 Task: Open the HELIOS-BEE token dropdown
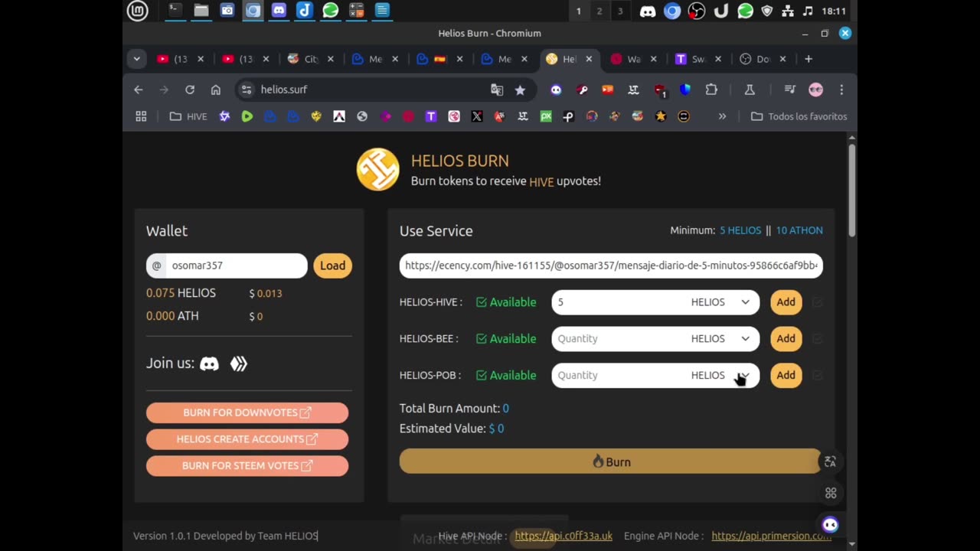(x=720, y=339)
